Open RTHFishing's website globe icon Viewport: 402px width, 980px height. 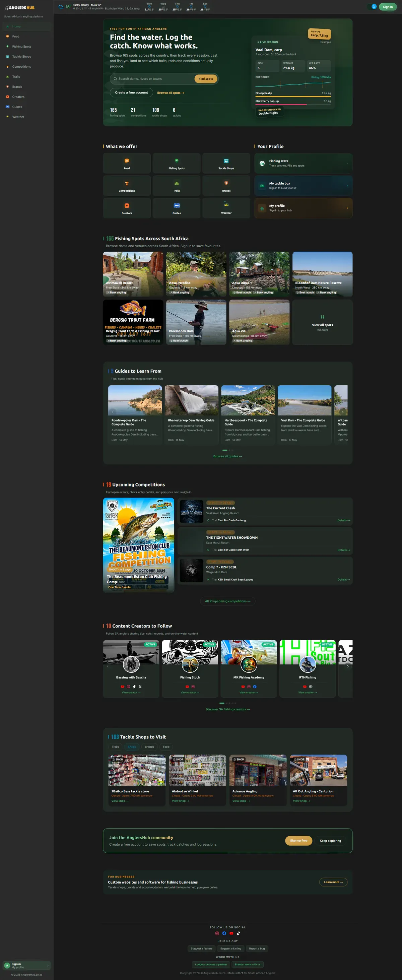(311, 687)
